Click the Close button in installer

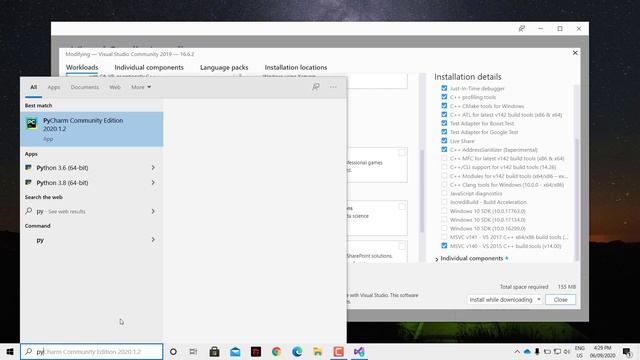[x=560, y=300]
